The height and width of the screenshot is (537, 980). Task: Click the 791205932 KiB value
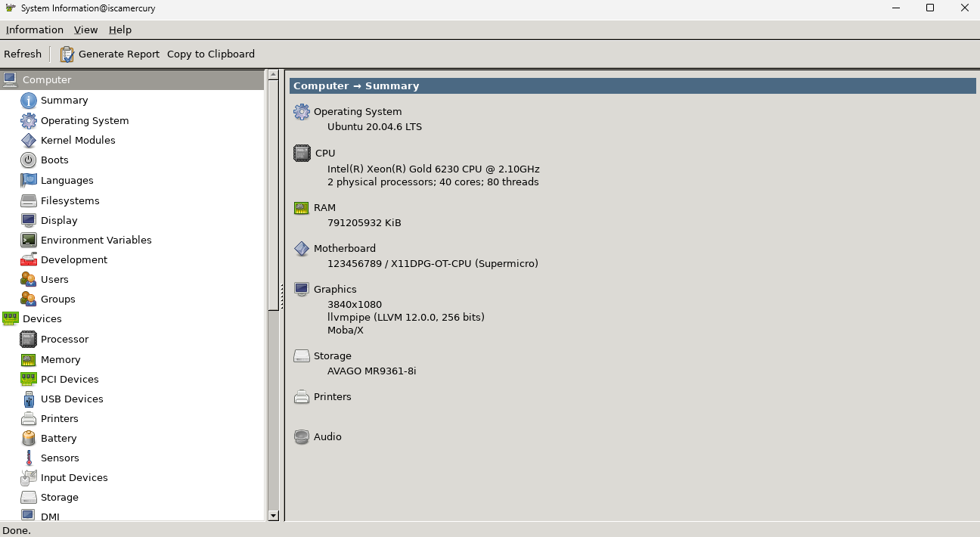point(364,222)
